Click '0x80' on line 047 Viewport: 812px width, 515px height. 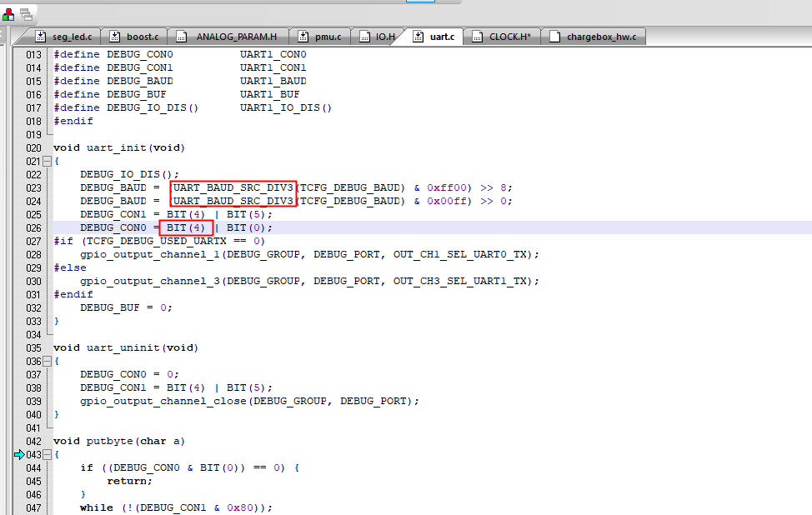240,507
